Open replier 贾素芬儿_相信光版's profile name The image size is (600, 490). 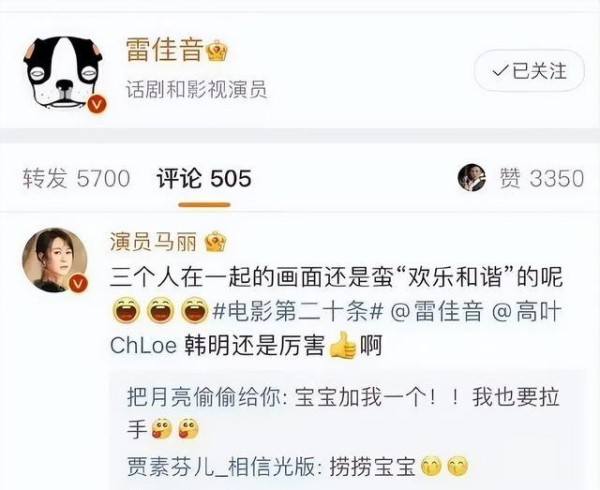(223, 467)
